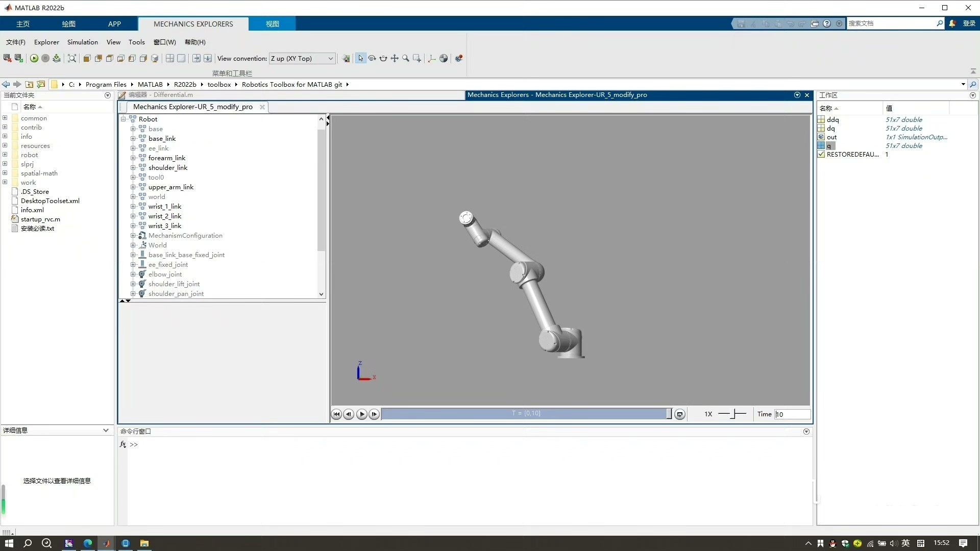Open the address bar path history dropdown
This screenshot has width=980, height=551.
tap(963, 85)
